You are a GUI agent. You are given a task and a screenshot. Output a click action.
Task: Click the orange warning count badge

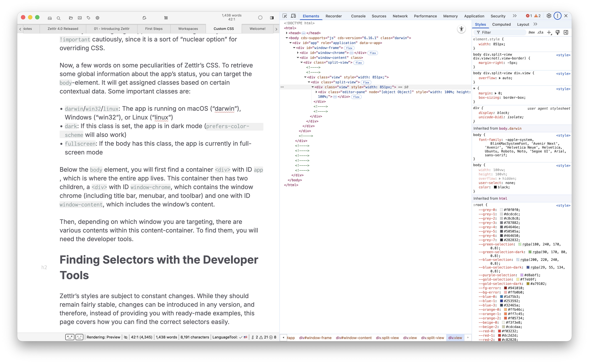pos(537,16)
